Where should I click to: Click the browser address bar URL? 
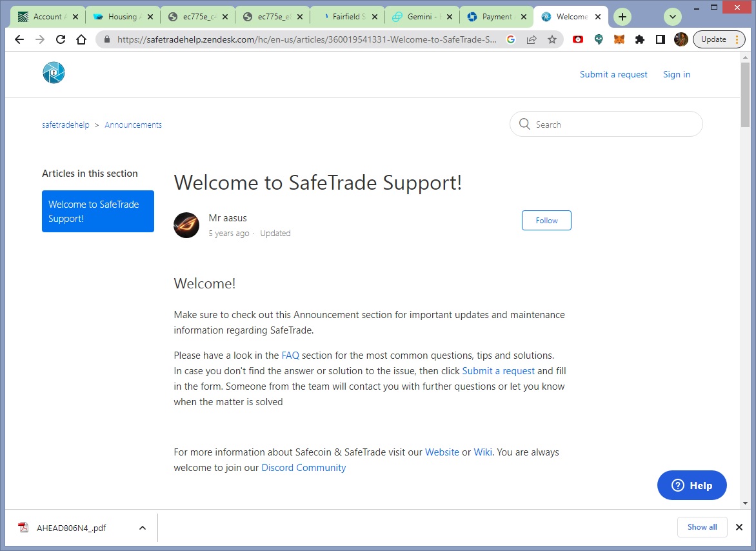tap(306, 39)
